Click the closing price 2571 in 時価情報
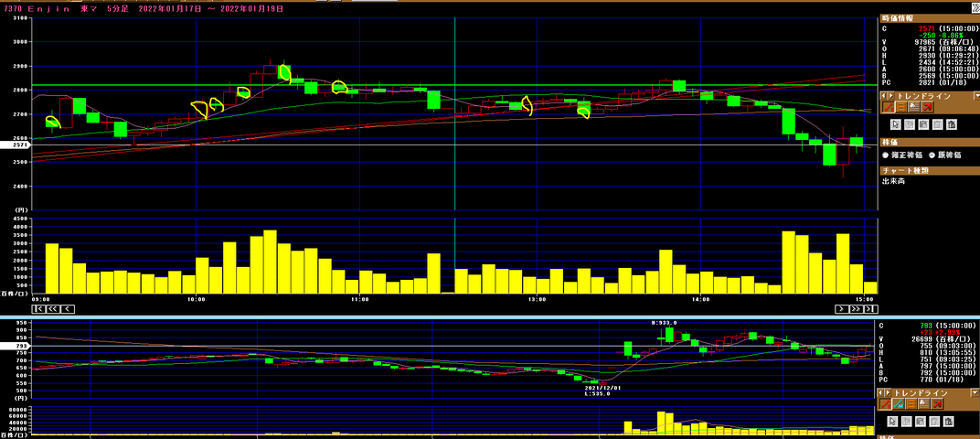The width and height of the screenshot is (980, 439). click(x=928, y=28)
